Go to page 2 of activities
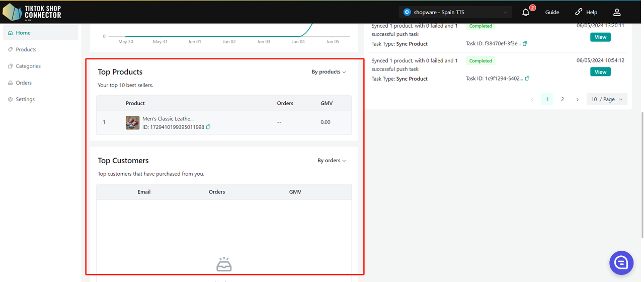This screenshot has width=644, height=282. point(562,99)
